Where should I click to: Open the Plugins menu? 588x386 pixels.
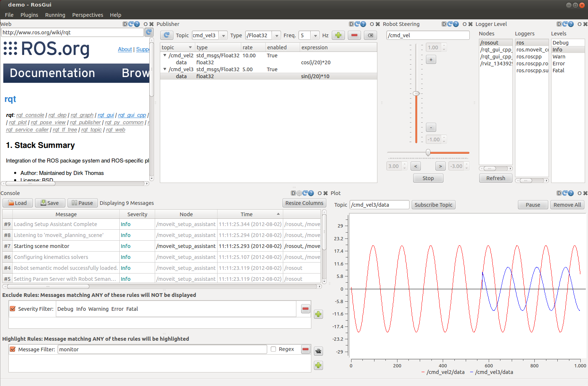(29, 15)
